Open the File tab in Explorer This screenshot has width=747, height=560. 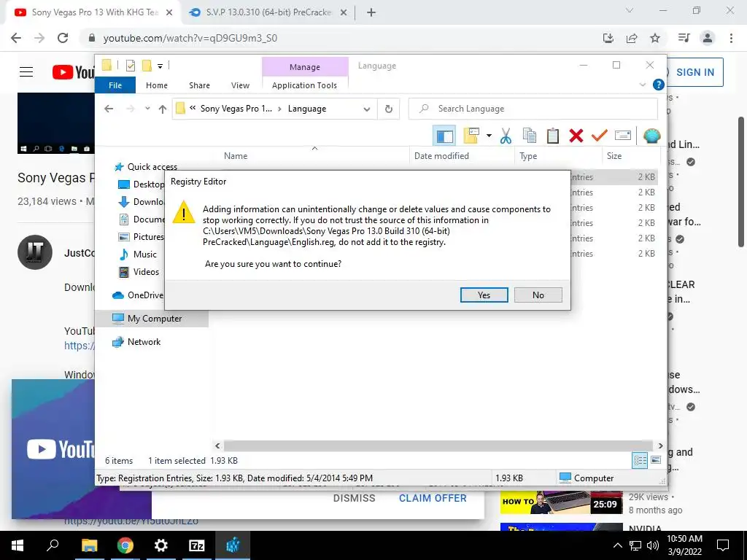(x=115, y=85)
